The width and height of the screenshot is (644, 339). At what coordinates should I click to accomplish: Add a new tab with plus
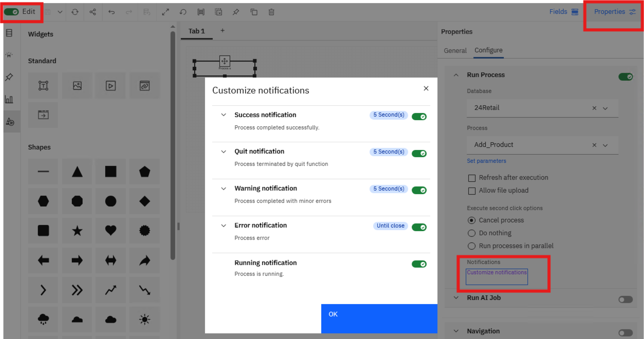tap(222, 31)
